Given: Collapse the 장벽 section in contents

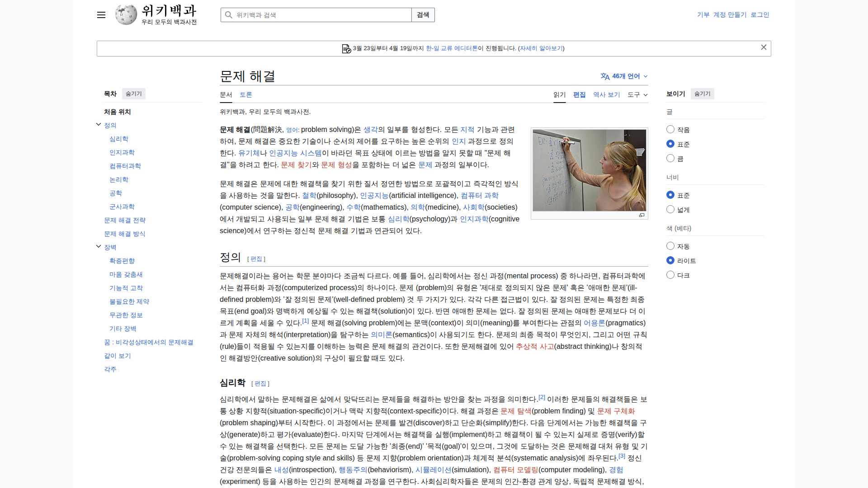Looking at the screenshot, I should (x=99, y=247).
